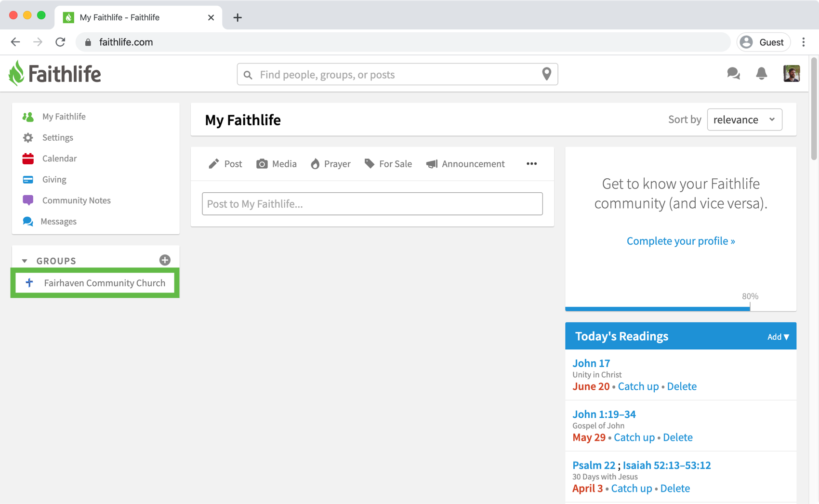
Task: Click the pencil Post icon
Action: tap(214, 164)
